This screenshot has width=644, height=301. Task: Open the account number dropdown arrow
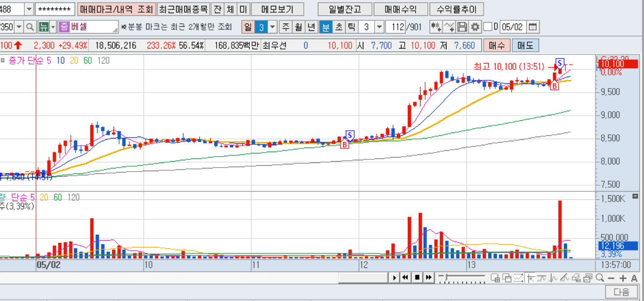(29, 9)
